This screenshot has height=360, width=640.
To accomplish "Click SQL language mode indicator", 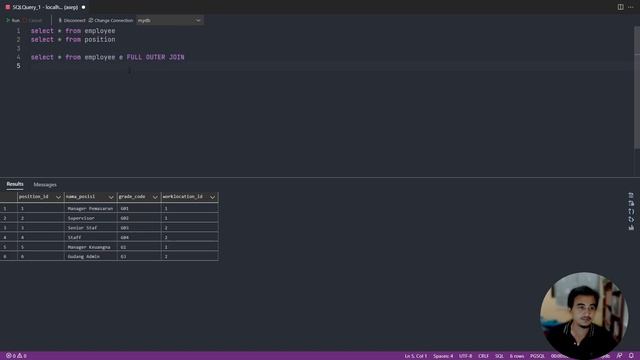I will [x=499, y=356].
